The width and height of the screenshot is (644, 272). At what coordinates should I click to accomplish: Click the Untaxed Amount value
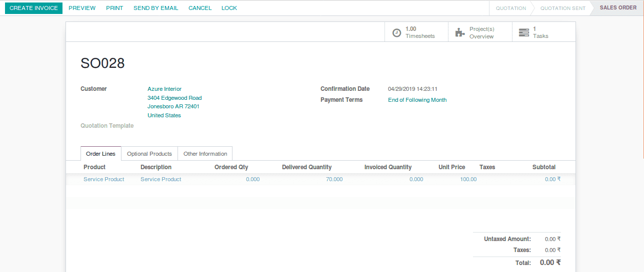coord(552,239)
